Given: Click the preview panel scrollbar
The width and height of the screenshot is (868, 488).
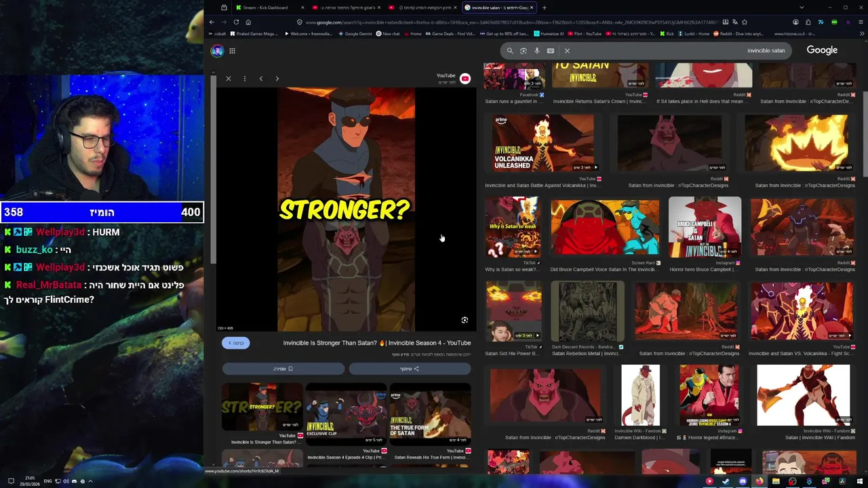Looking at the screenshot, I should [x=213, y=169].
